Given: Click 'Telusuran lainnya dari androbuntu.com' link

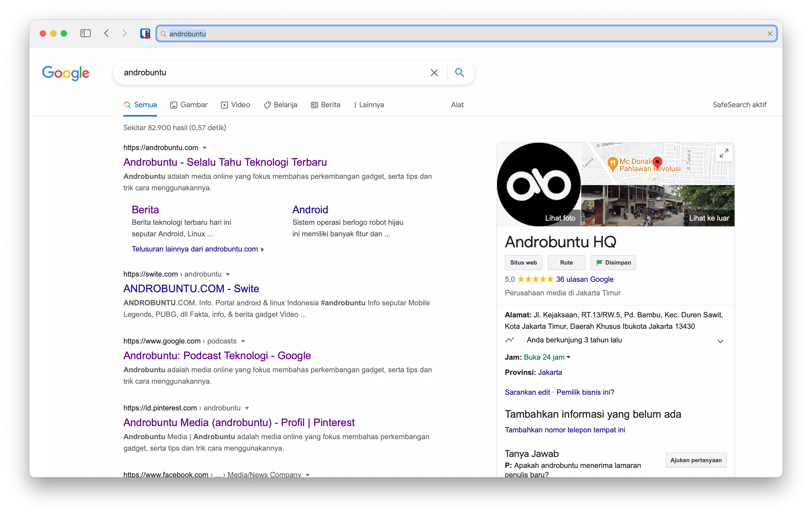Looking at the screenshot, I should tap(198, 249).
